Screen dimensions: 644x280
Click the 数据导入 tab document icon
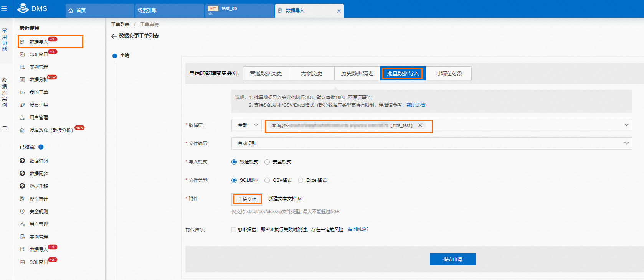(280, 11)
